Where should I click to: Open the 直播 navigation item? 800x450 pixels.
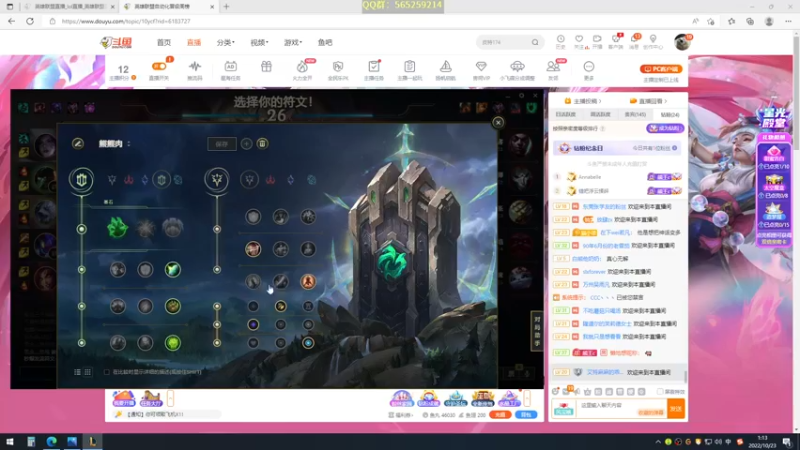(194, 42)
